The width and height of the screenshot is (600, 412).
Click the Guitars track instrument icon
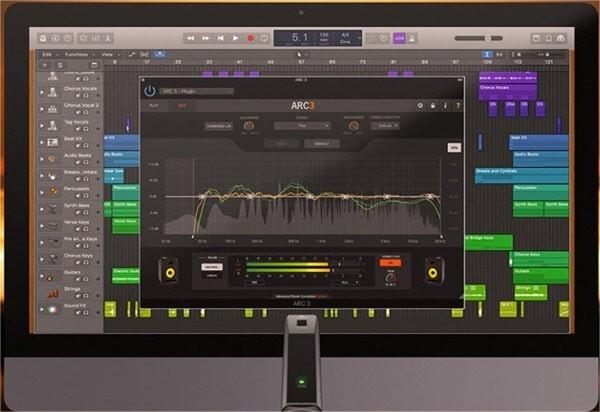[x=52, y=273]
